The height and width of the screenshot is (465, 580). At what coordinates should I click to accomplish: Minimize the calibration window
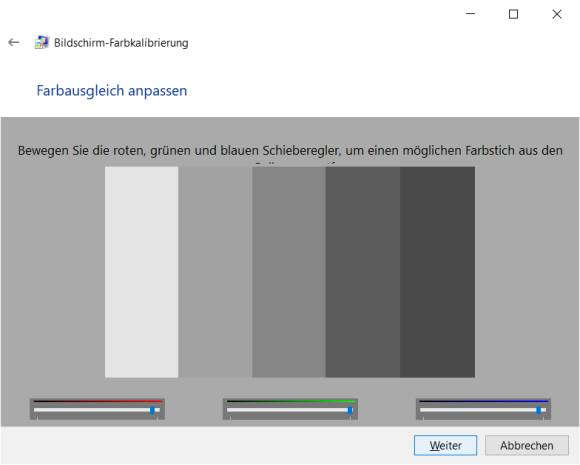tap(471, 14)
